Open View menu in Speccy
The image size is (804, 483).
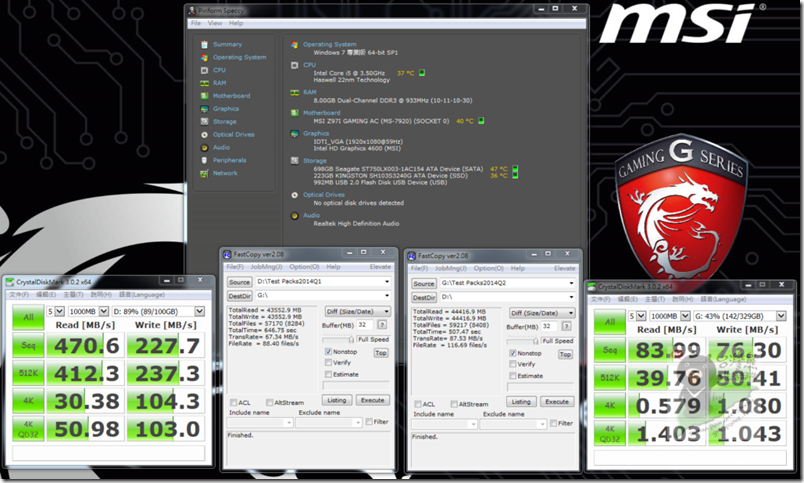click(x=215, y=23)
